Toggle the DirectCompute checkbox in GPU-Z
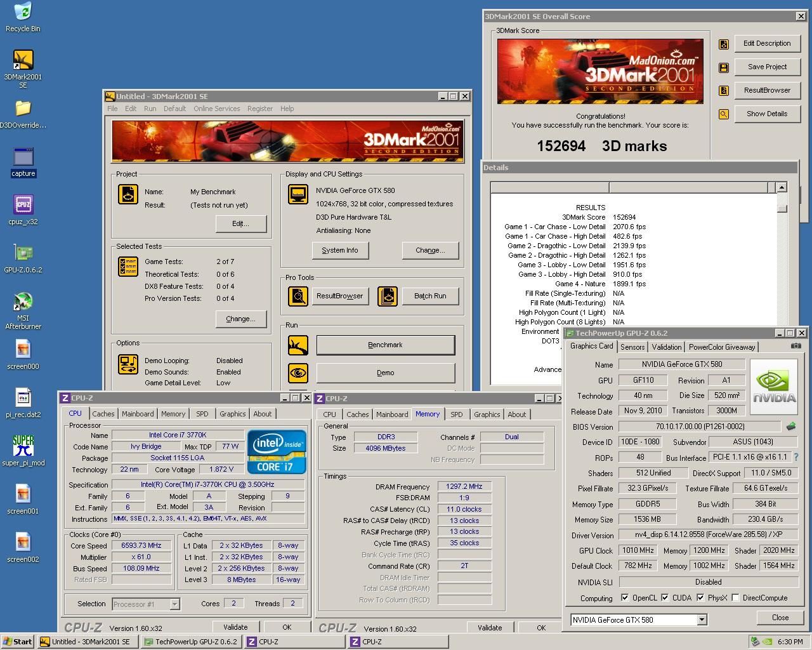812x650 pixels. [735, 597]
